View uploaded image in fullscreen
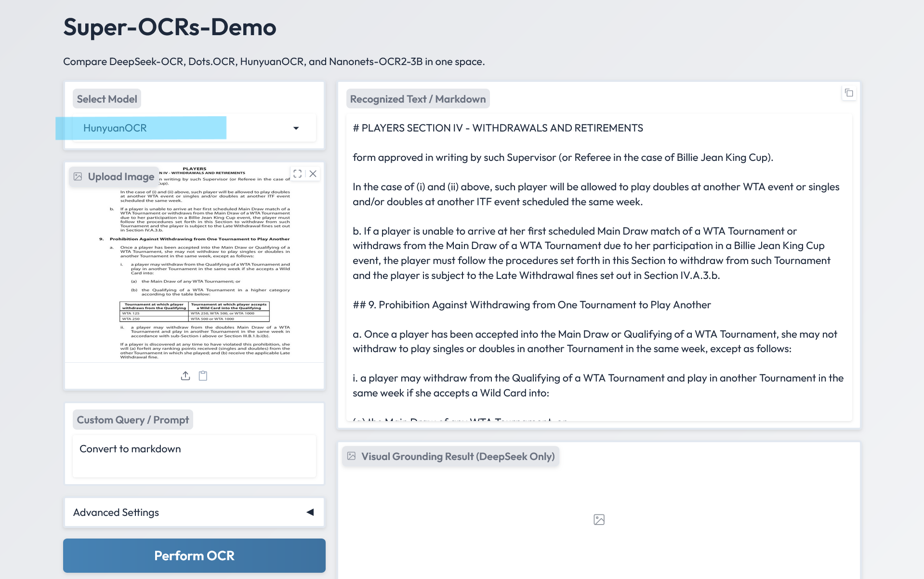Image resolution: width=924 pixels, height=579 pixels. 298,174
